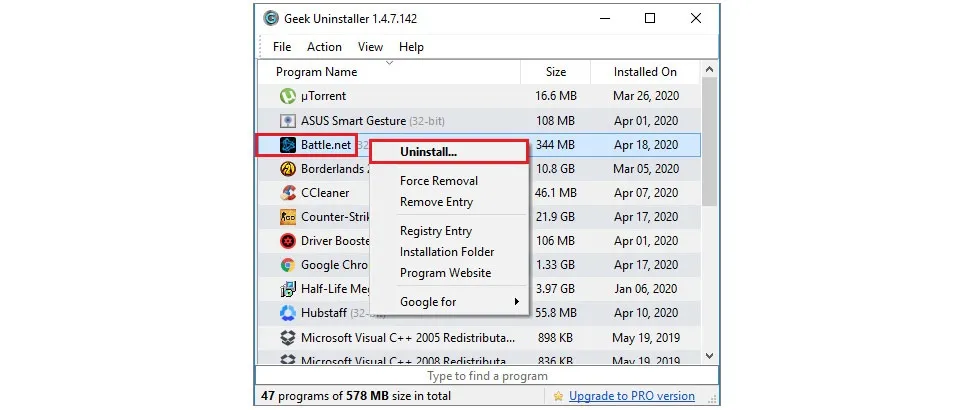Maximize the Geek Uninstaller window
Image resolution: width=975 pixels, height=410 pixels.
click(x=650, y=18)
